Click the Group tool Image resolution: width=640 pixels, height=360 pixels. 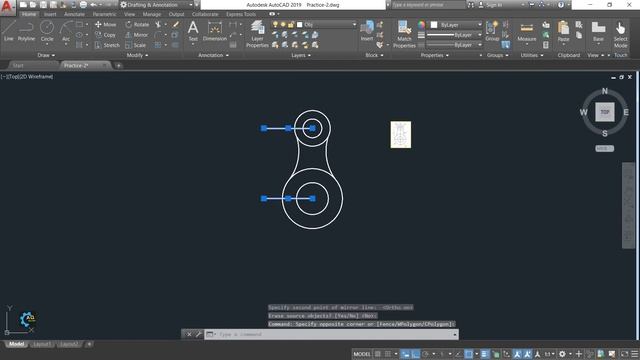492,31
